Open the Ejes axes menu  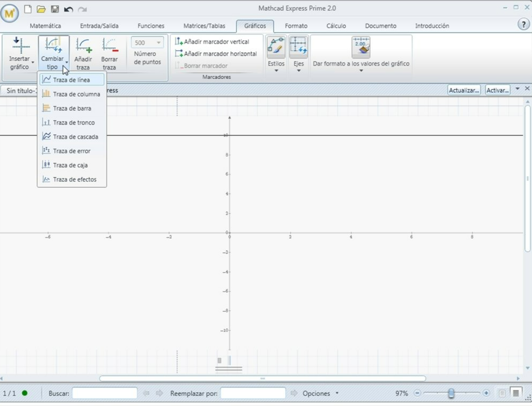click(x=299, y=54)
